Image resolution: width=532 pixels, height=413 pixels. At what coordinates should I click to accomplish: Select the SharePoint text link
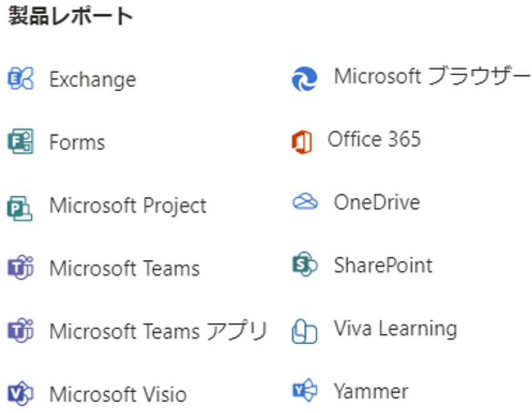pyautogui.click(x=383, y=265)
